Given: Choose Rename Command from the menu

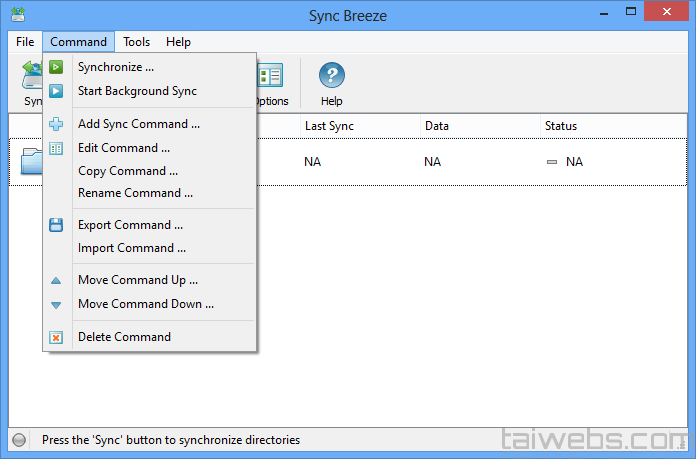Looking at the screenshot, I should pos(135,193).
